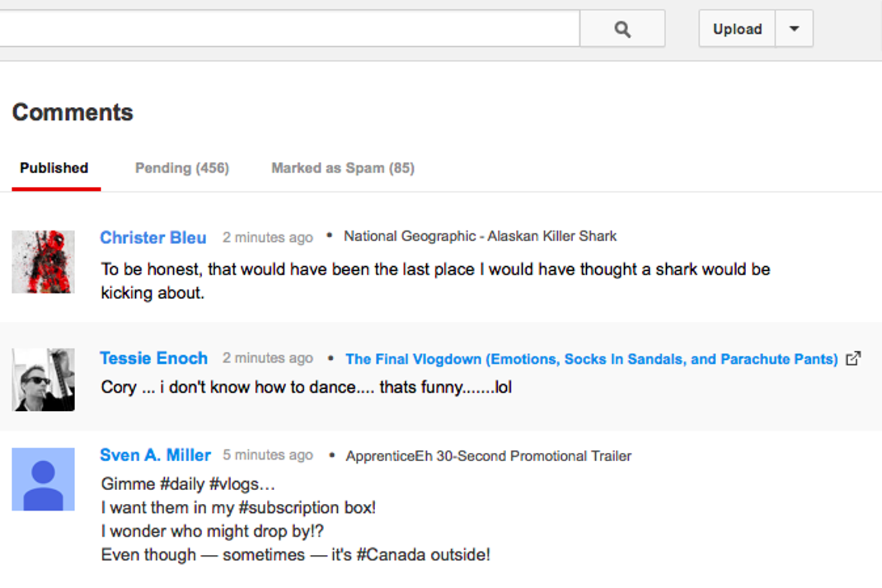Focus the search input field
This screenshot has width=882, height=588.
[290, 29]
